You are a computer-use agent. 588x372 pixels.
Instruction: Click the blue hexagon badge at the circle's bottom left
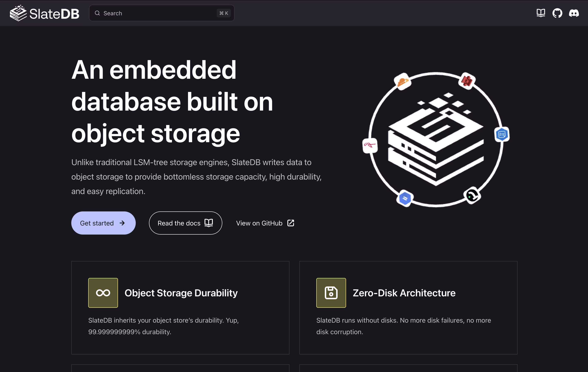pyautogui.click(x=405, y=198)
